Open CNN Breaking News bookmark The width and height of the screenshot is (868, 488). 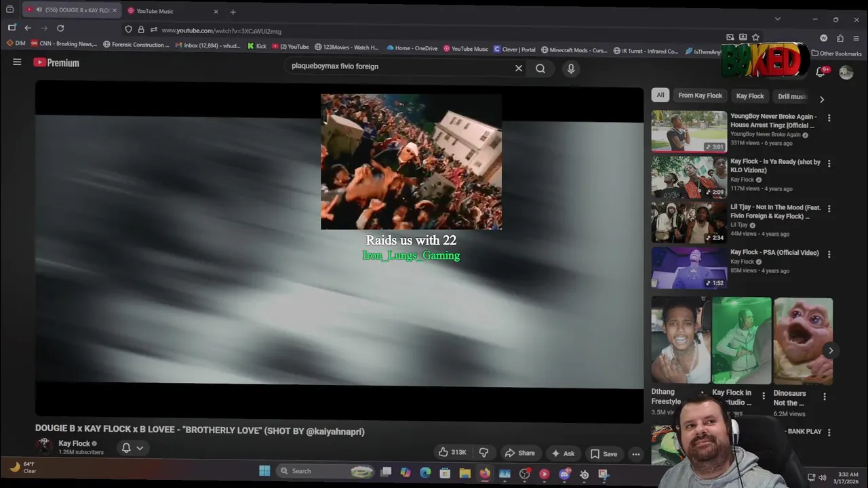click(64, 44)
